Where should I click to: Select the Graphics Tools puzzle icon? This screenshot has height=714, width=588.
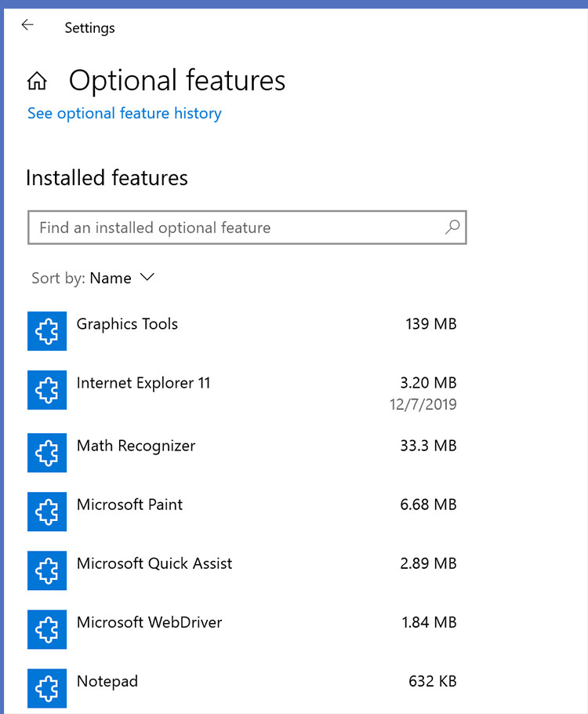47,331
